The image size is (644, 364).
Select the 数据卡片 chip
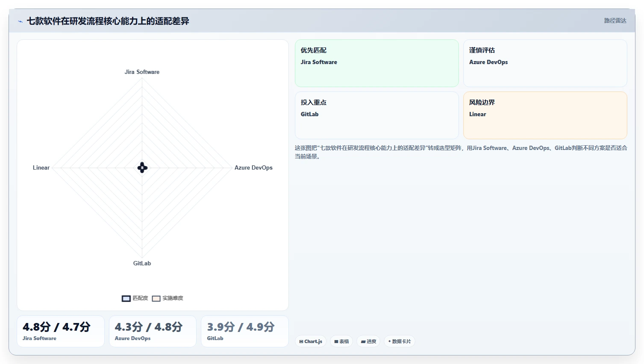click(x=399, y=341)
